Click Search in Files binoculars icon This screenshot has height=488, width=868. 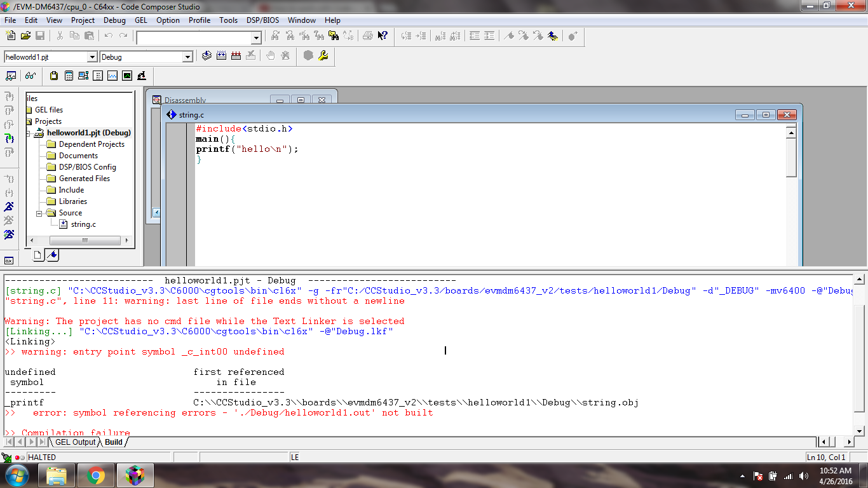click(333, 36)
